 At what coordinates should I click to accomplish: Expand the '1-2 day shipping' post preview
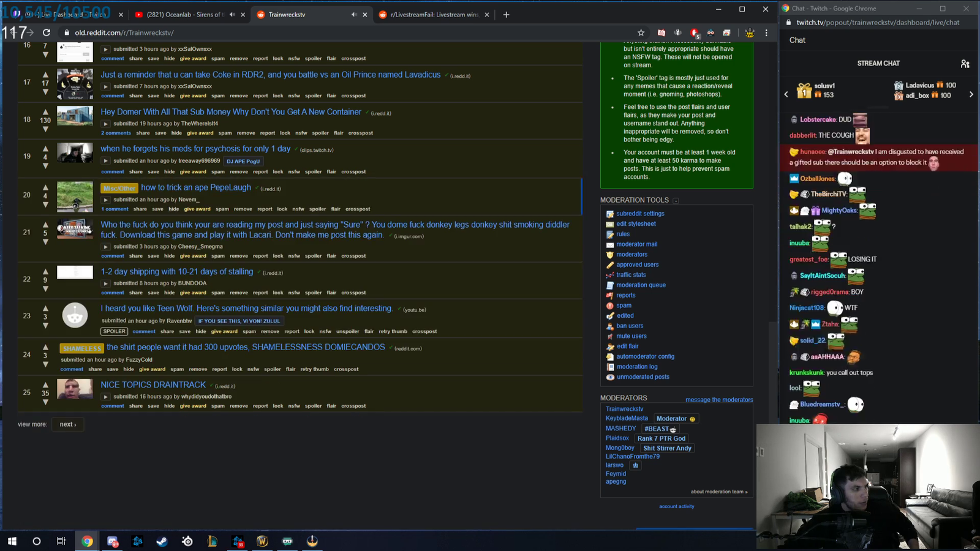(105, 283)
